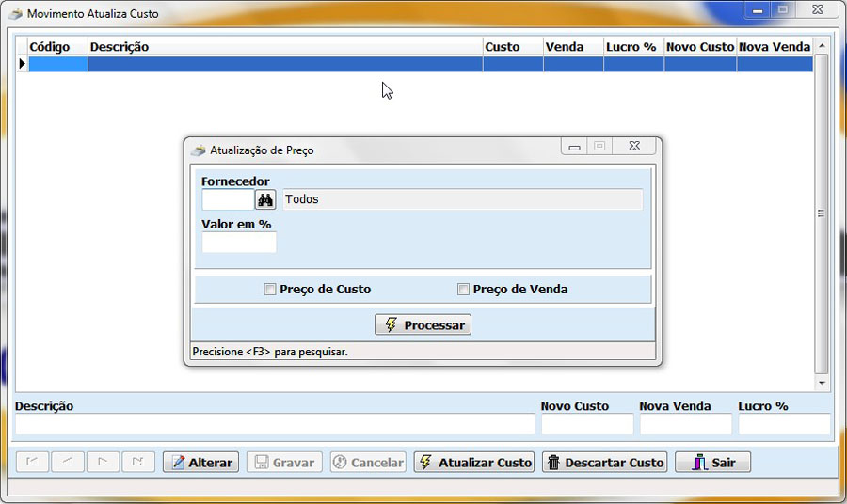The width and height of the screenshot is (847, 504).
Task: Click the row indicator arrow of first row
Action: pos(22,64)
